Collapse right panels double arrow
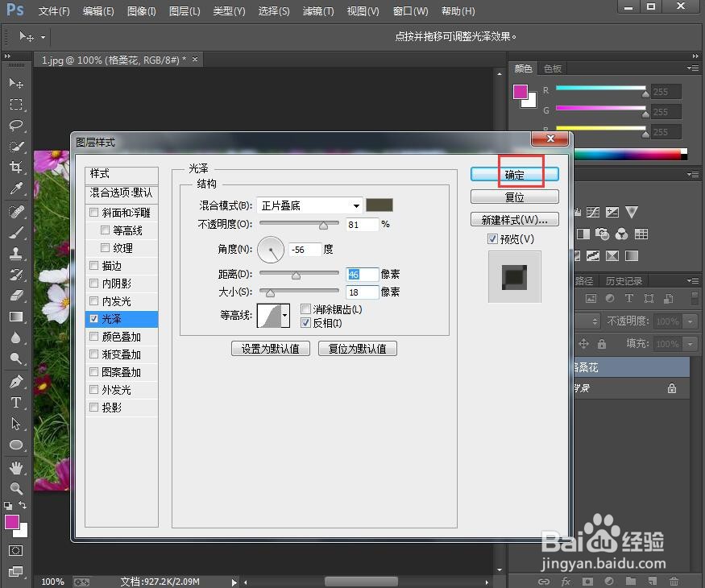Image resolution: width=705 pixels, height=588 pixels. [x=695, y=56]
